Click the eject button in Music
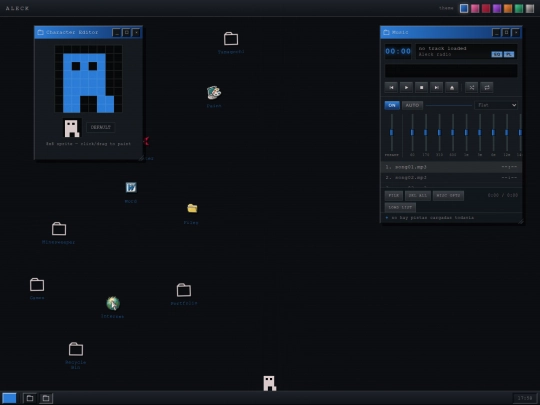The image size is (540, 405). pyautogui.click(x=452, y=87)
